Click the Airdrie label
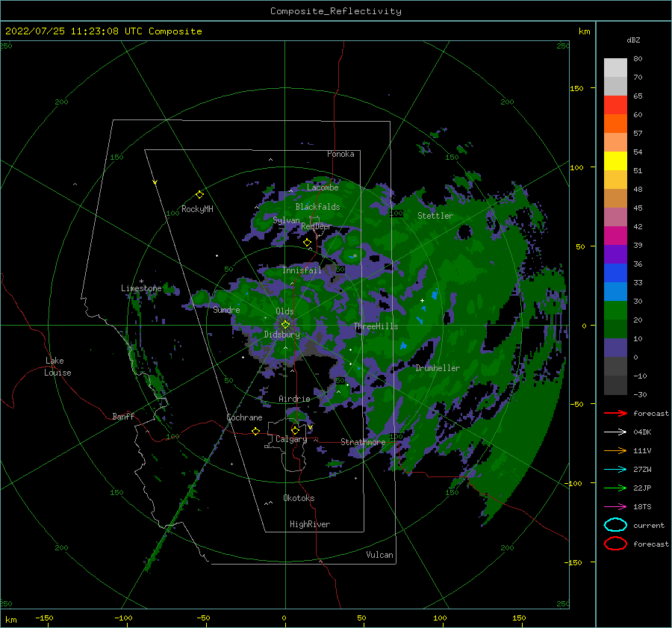Screen dimensions: 672x628 pos(294,399)
